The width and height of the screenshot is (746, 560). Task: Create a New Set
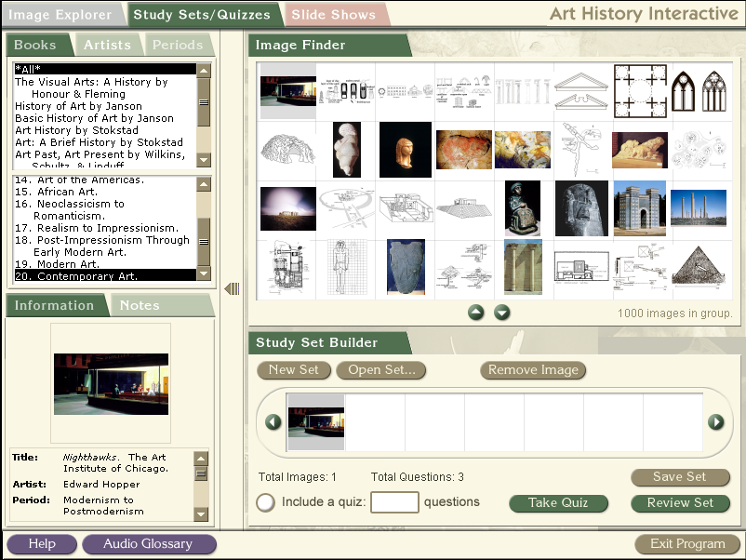pos(294,369)
